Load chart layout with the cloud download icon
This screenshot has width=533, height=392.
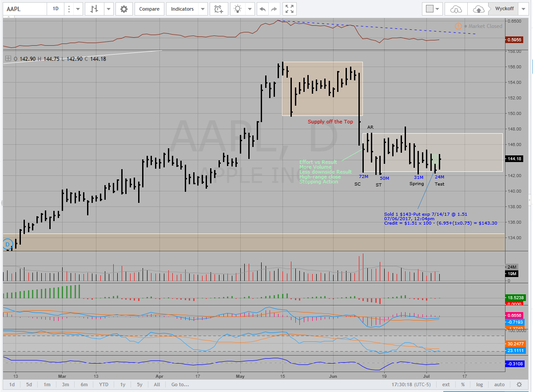[x=456, y=9]
